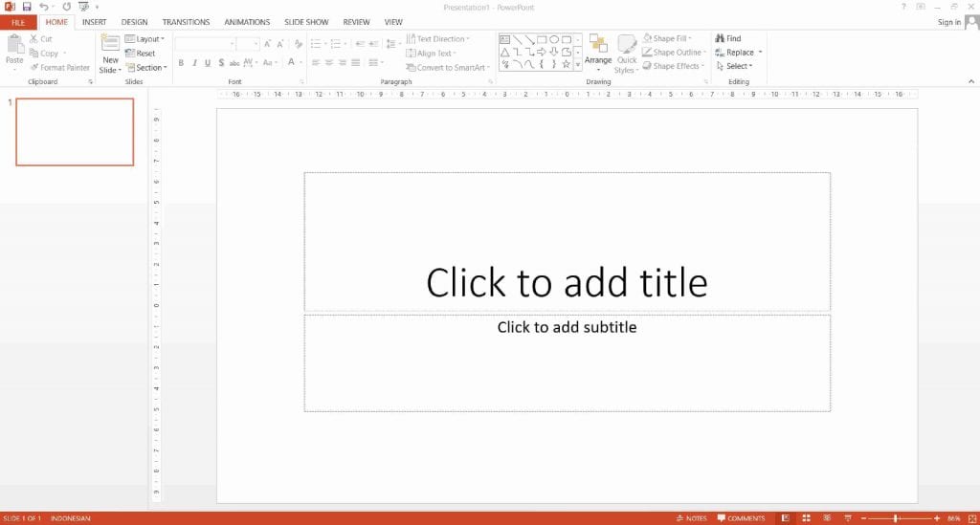The height and width of the screenshot is (525, 980).
Task: Switch to Slide Sorter view icon
Action: tap(806, 518)
